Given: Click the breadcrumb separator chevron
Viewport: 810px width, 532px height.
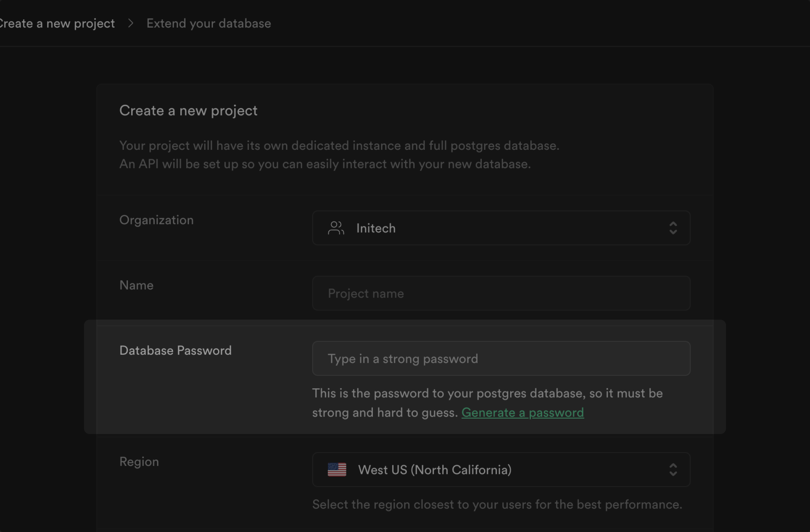Looking at the screenshot, I should pyautogui.click(x=131, y=23).
